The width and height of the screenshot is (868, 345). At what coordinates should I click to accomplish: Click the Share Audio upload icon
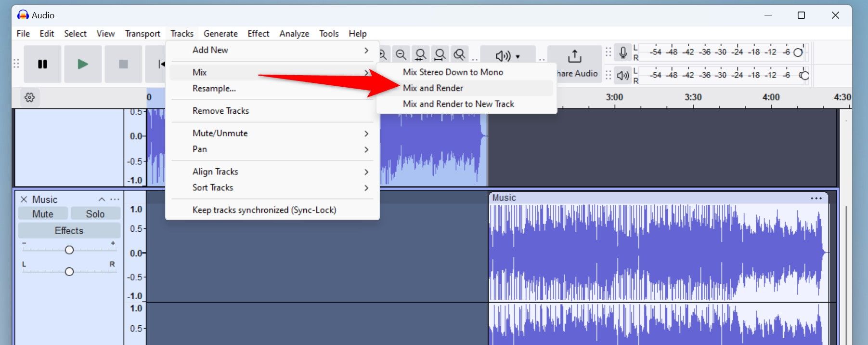[574, 56]
